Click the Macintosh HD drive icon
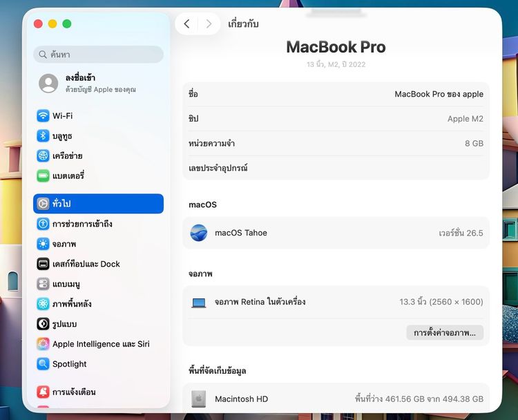The width and height of the screenshot is (518, 420). pyautogui.click(x=198, y=399)
